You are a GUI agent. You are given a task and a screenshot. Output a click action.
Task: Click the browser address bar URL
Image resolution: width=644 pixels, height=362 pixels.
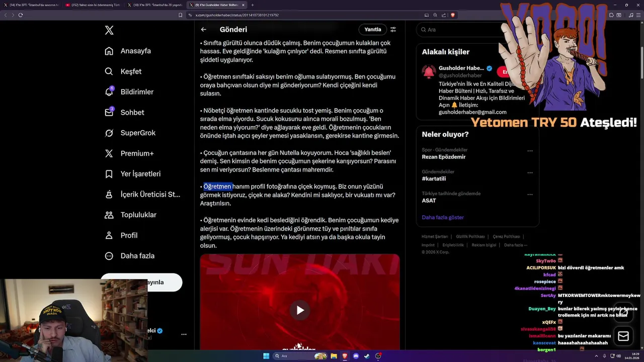[x=236, y=15]
